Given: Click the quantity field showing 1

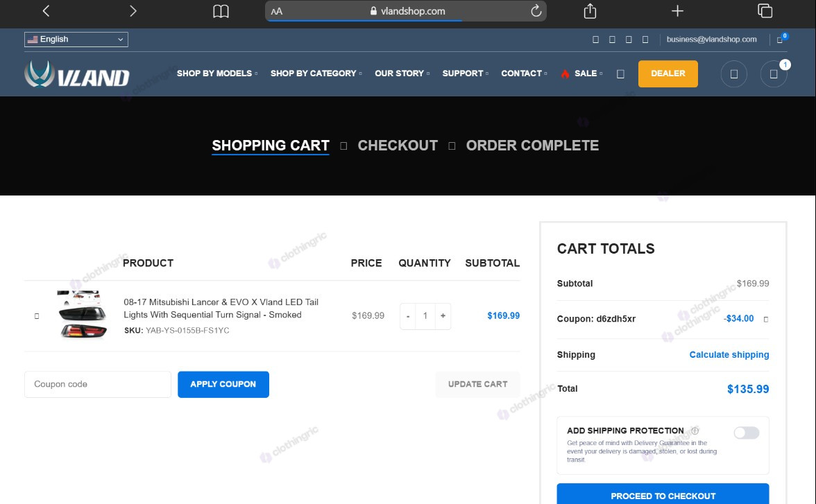Looking at the screenshot, I should pos(425,315).
